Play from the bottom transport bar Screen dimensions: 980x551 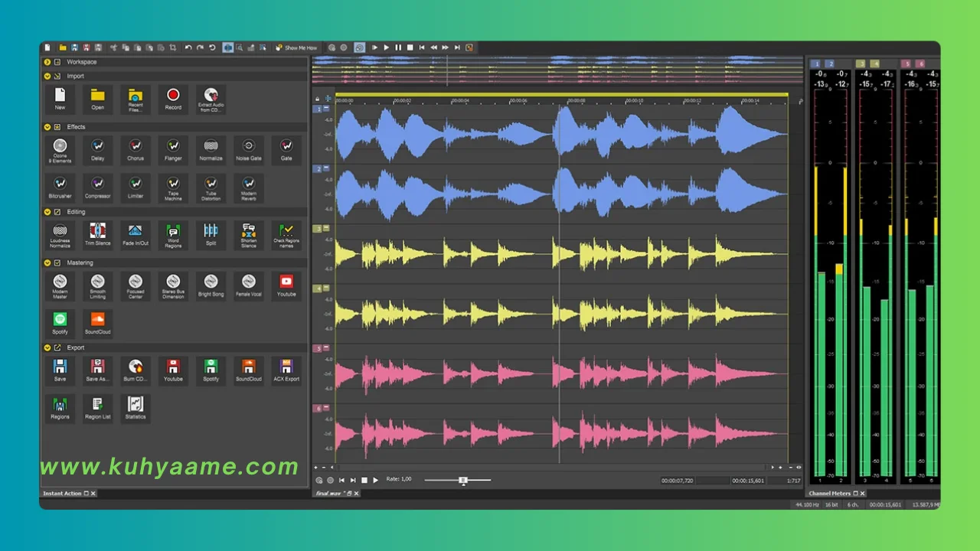coord(375,481)
